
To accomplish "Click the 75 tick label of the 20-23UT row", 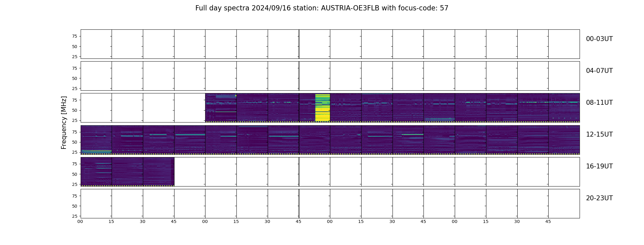I will pos(75,196).
